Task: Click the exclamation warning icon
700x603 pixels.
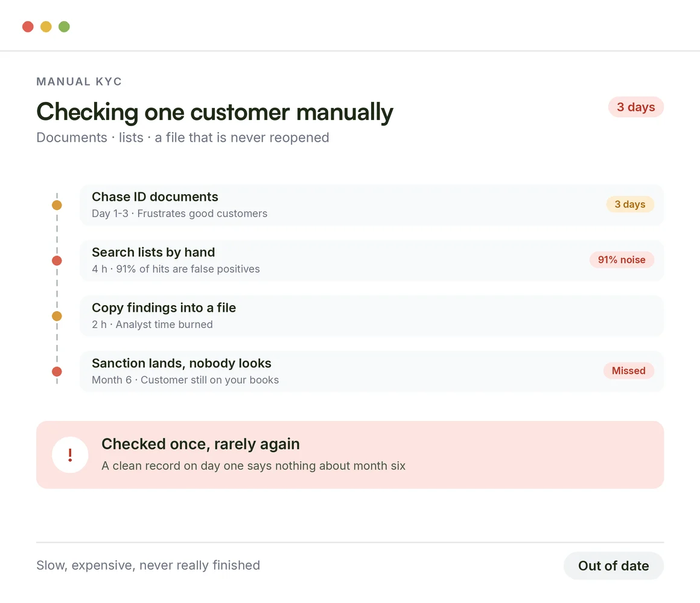Action: pyautogui.click(x=70, y=455)
